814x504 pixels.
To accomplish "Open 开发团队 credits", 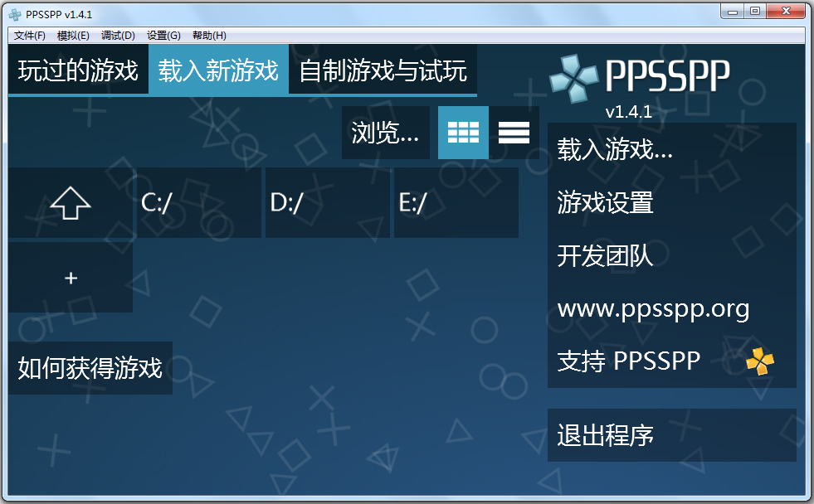I will (x=672, y=255).
